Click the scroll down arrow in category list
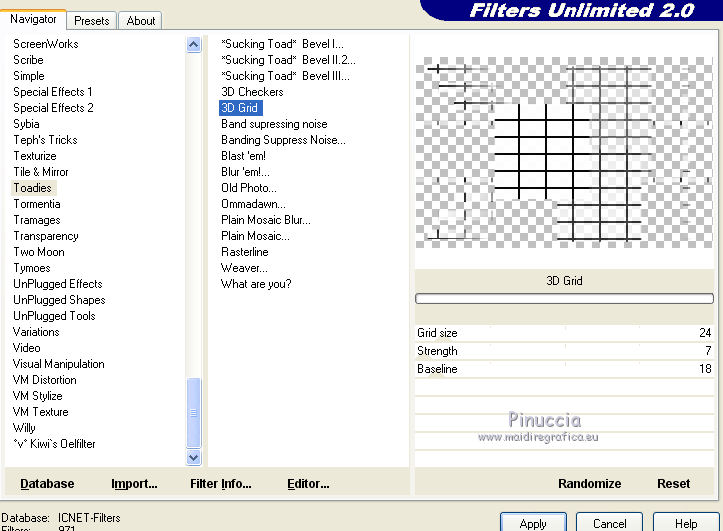Screen dimensions: 723x531 click(x=194, y=457)
